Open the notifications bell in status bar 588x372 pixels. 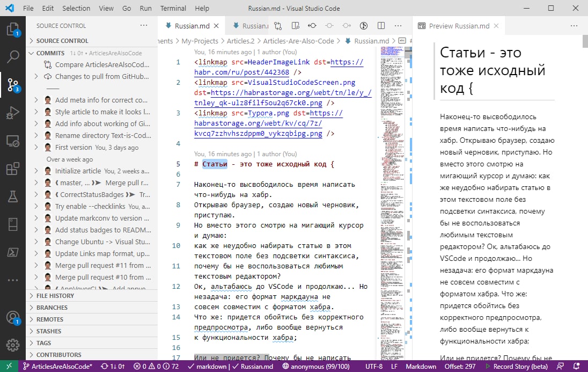[577, 366]
